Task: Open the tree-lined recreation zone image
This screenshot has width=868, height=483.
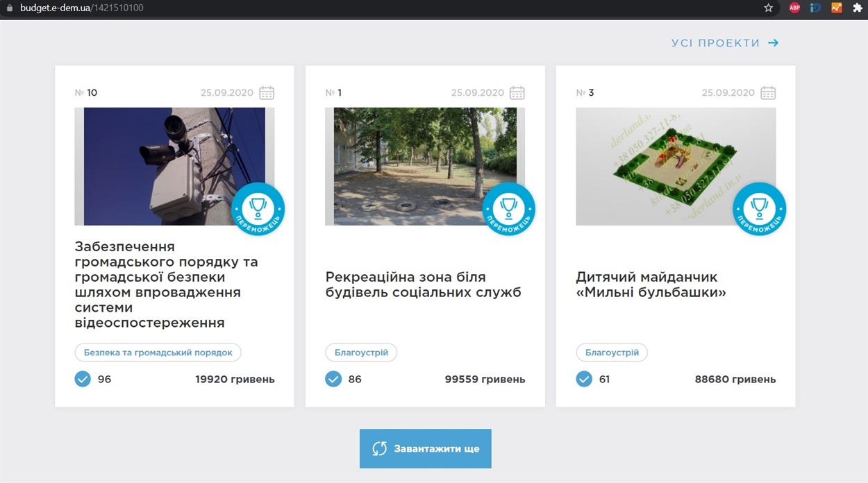Action: (x=425, y=167)
